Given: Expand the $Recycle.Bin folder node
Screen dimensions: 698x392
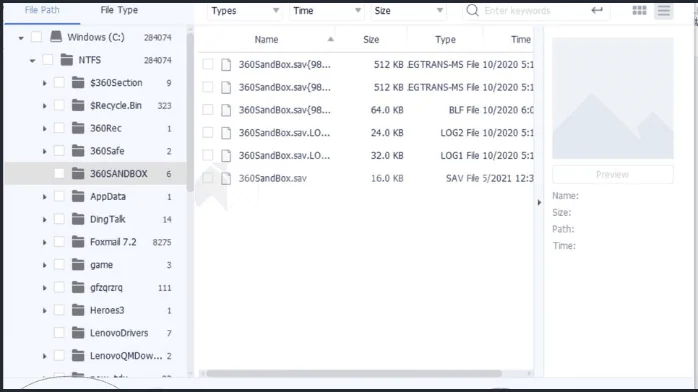Looking at the screenshot, I should 44,105.
